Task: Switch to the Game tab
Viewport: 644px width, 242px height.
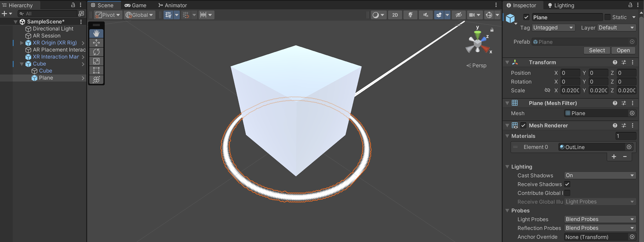Action: pyautogui.click(x=135, y=5)
